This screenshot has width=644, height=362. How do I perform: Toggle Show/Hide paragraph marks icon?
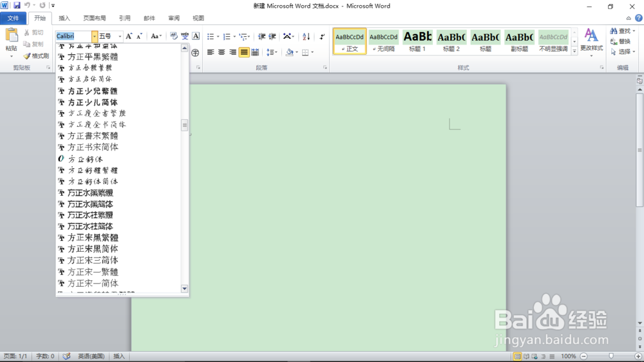(322, 37)
